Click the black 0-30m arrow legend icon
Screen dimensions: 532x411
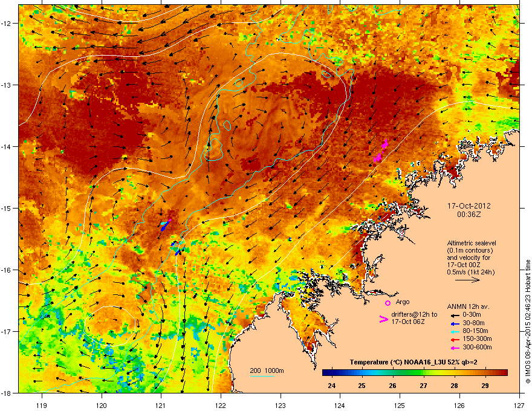[455, 315]
